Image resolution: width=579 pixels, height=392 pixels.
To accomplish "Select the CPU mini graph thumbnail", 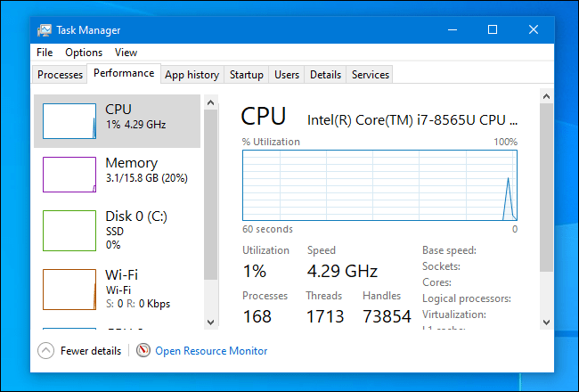I will [69, 121].
